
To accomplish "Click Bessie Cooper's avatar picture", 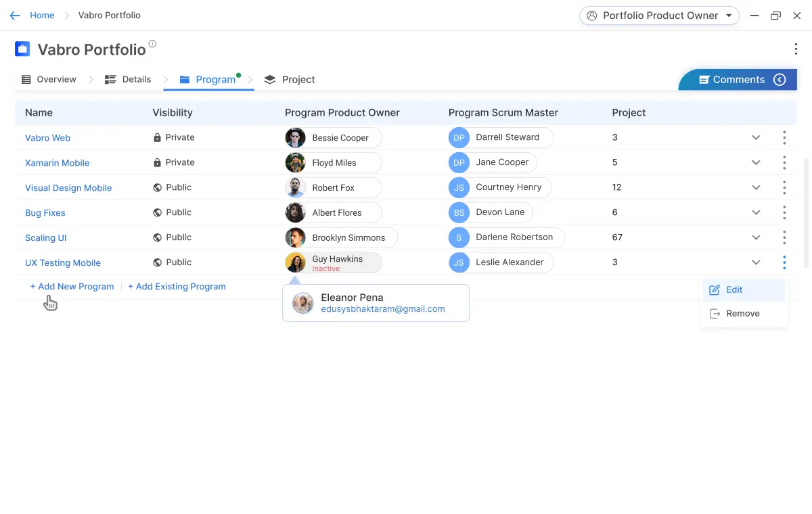I will pos(295,138).
